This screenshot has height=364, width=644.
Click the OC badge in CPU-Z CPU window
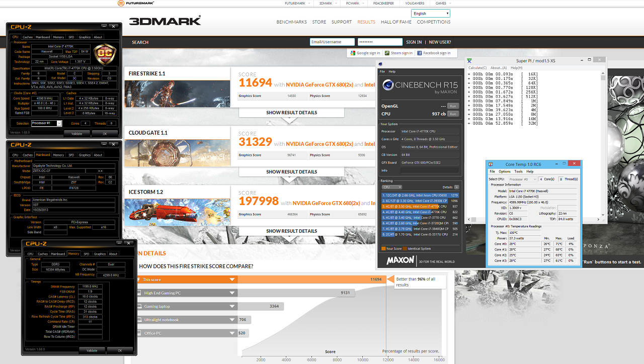[x=105, y=54]
